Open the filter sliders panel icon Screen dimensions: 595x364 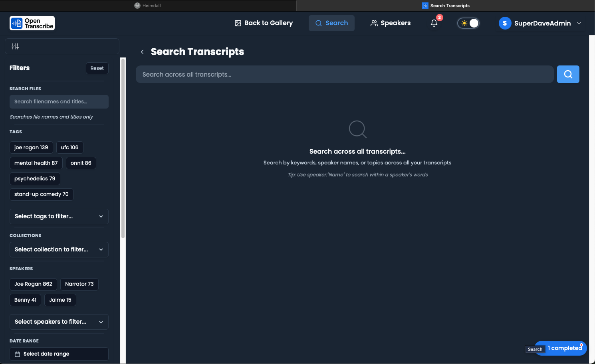point(15,46)
